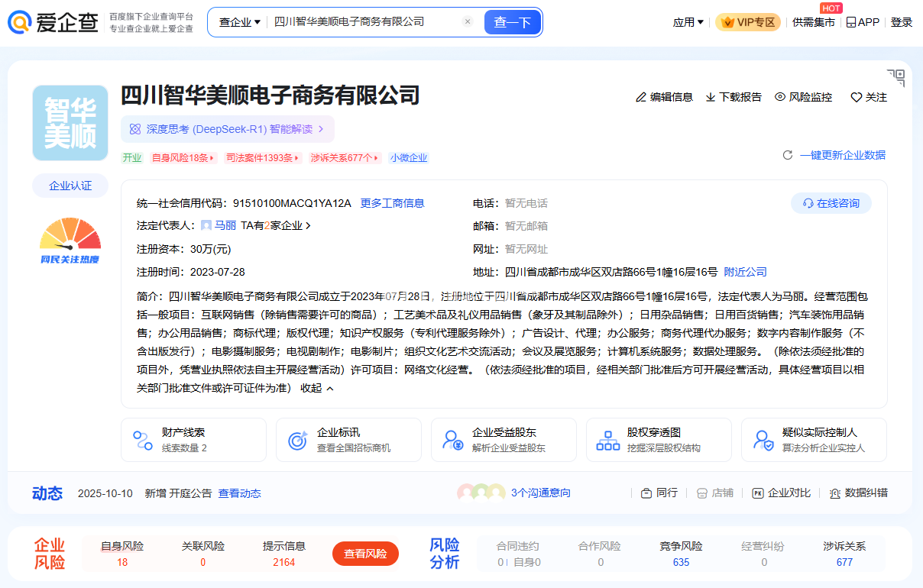Viewport: 923px width, 588px height.
Task: Open the VIP专区 tab
Action: (x=748, y=22)
